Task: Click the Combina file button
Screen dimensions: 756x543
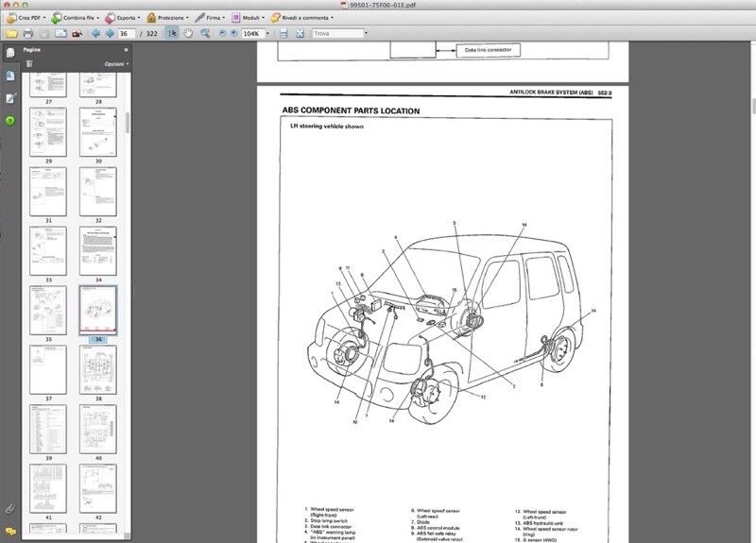Action: point(77,17)
